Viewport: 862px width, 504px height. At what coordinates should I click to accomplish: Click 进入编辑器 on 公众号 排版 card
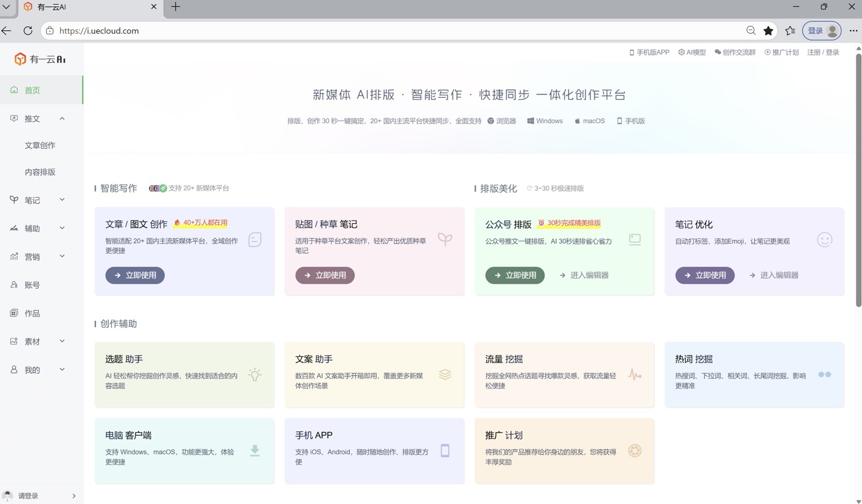[x=584, y=275]
